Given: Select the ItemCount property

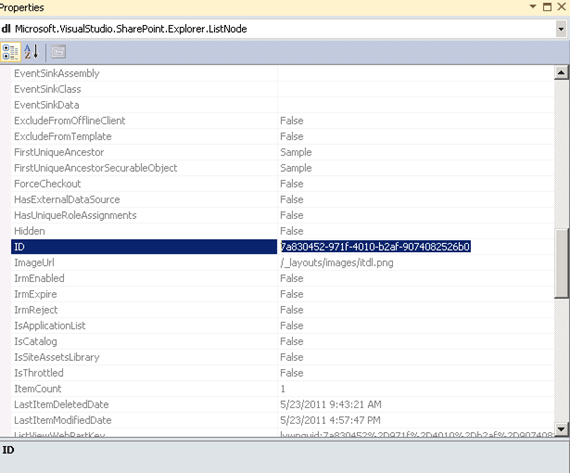Looking at the screenshot, I should click(x=38, y=389).
